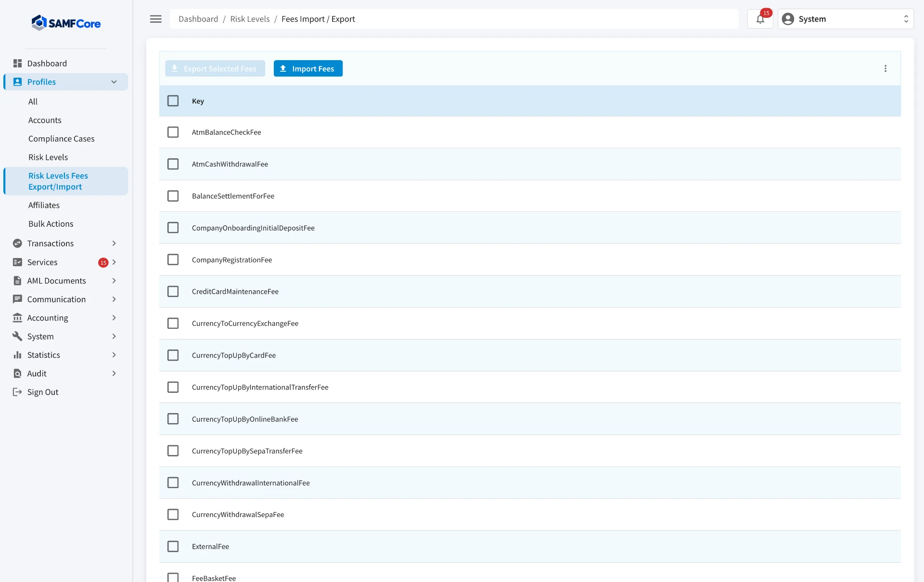Click the Audit search-document icon

point(17,373)
